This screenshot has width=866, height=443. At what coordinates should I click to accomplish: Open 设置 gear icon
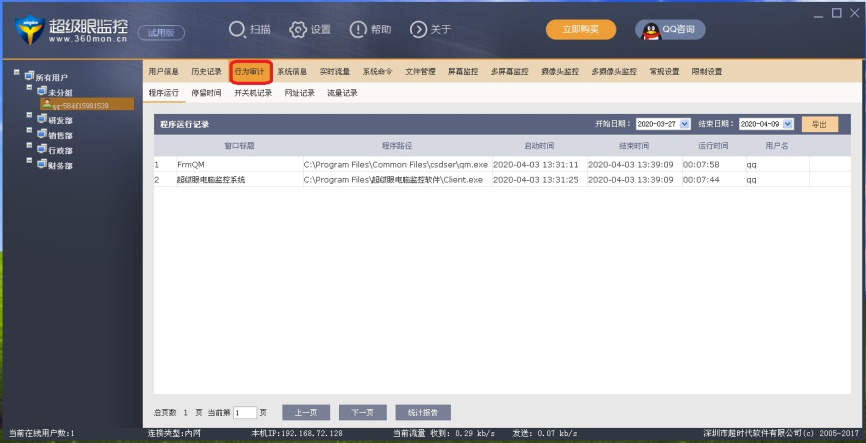(x=298, y=30)
